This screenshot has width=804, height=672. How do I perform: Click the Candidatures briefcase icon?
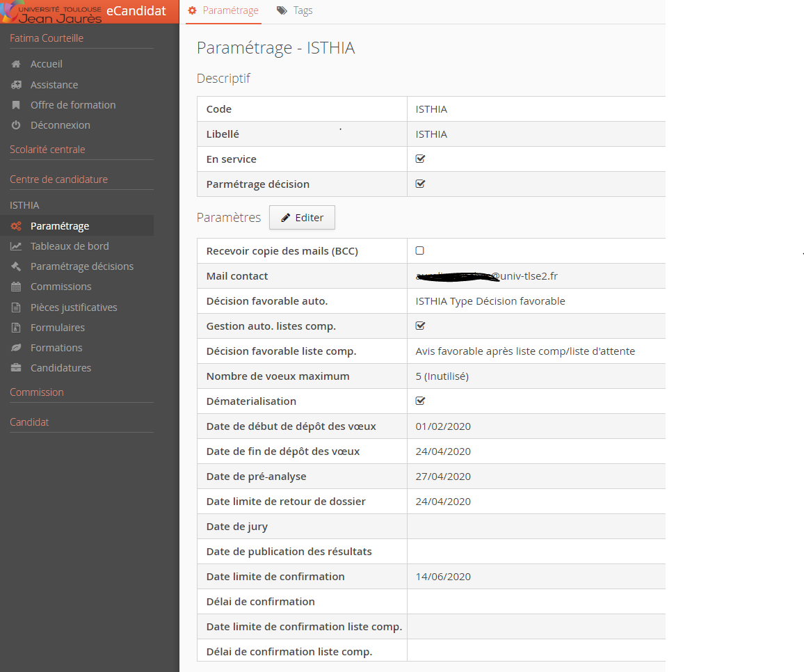coord(16,368)
